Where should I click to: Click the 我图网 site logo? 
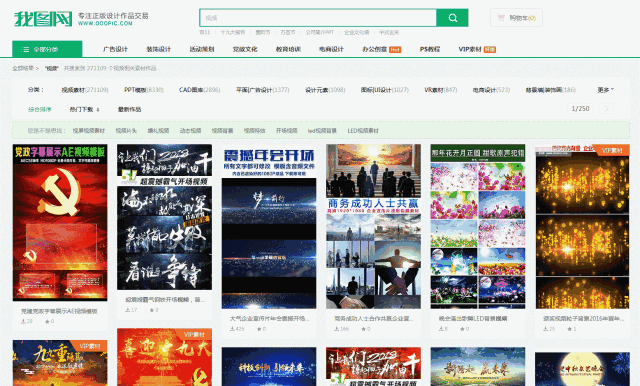43,19
